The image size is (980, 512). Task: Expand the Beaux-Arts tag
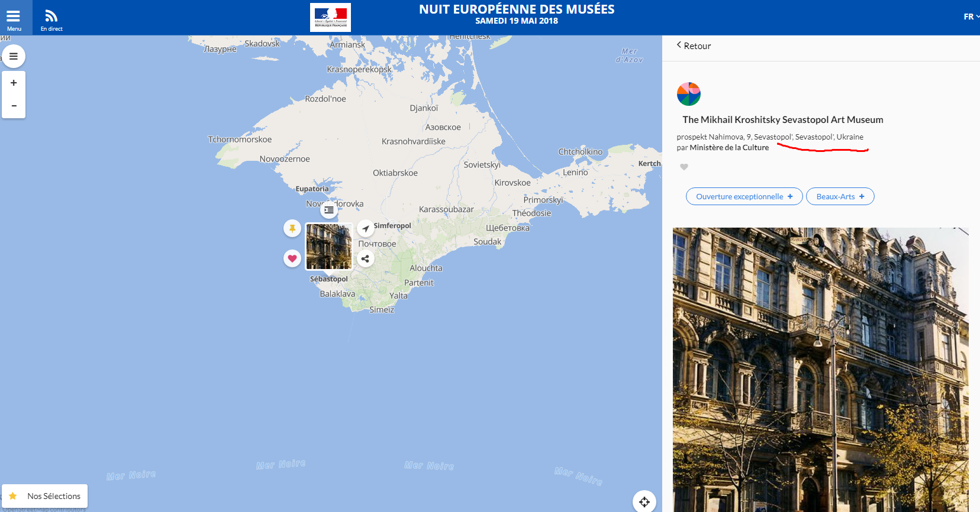(x=840, y=196)
